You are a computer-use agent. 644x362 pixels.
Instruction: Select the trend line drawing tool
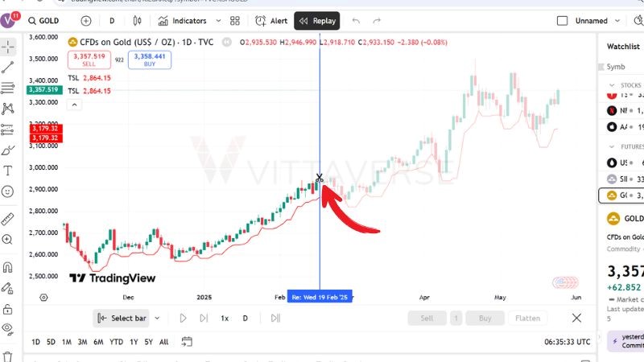point(9,67)
